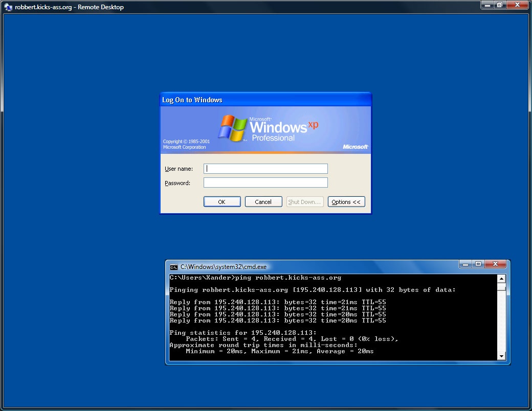This screenshot has width=532, height=411.
Task: Click the 'robbert.kicks-ass.org - Remote Desktop' title
Action: pyautogui.click(x=69, y=7)
